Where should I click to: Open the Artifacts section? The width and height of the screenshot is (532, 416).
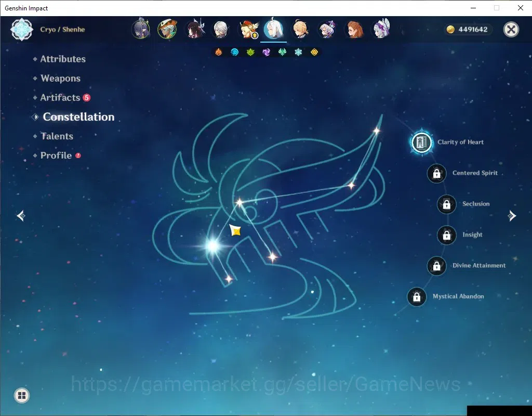60,98
